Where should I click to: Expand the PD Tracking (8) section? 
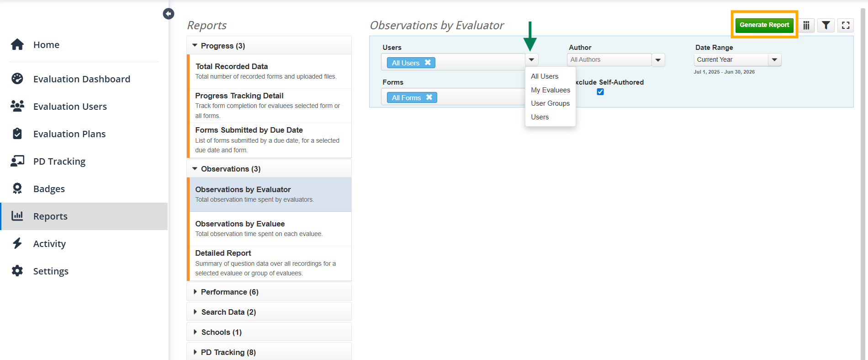269,352
